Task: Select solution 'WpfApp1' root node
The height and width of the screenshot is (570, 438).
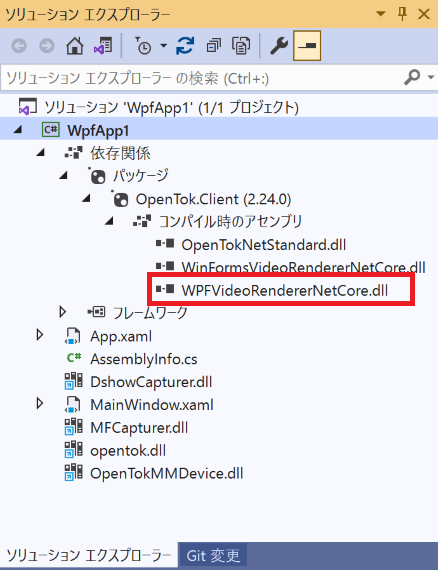Action: click(x=171, y=108)
